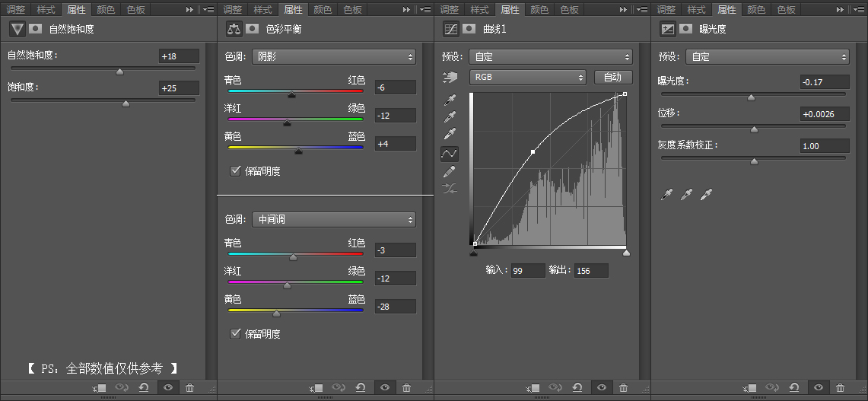The width and height of the screenshot is (868, 401).
Task: Delete the Exposure adjustment with trash icon
Action: pos(841,388)
